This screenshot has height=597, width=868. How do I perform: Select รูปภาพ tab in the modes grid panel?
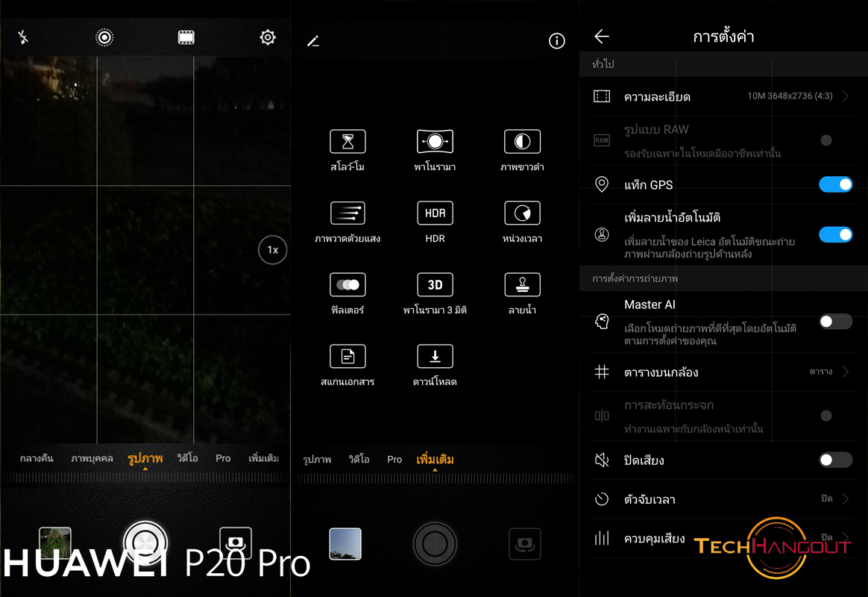pos(317,459)
